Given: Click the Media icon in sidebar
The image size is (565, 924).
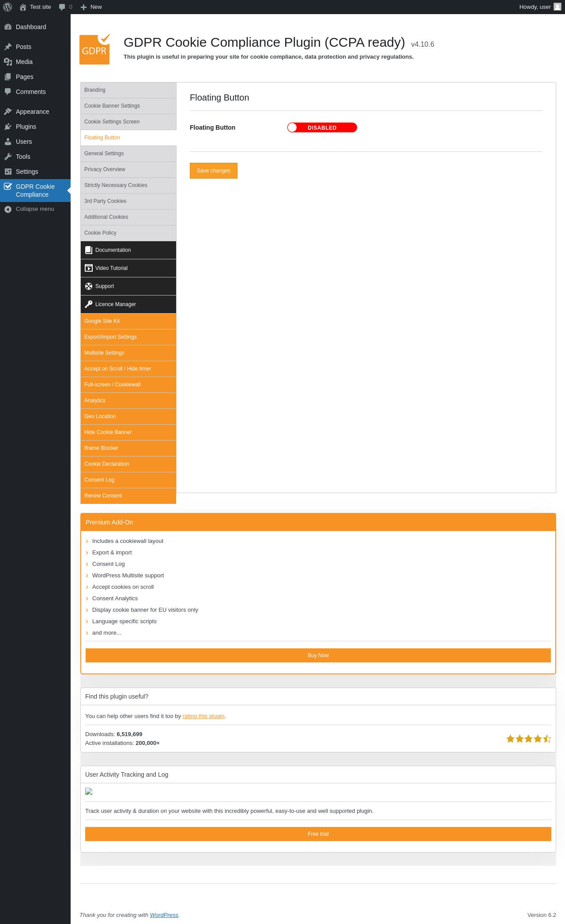Looking at the screenshot, I should [x=8, y=62].
